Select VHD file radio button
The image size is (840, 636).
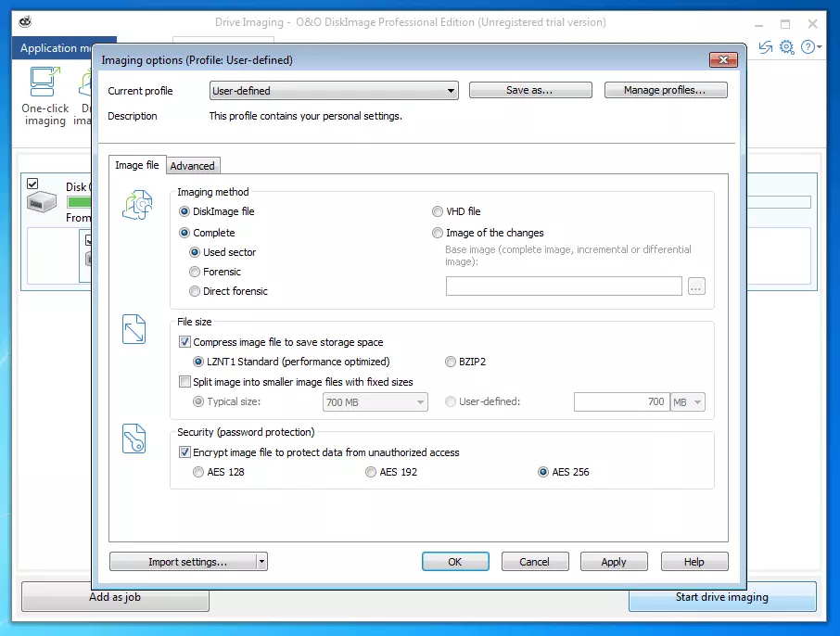tap(438, 211)
